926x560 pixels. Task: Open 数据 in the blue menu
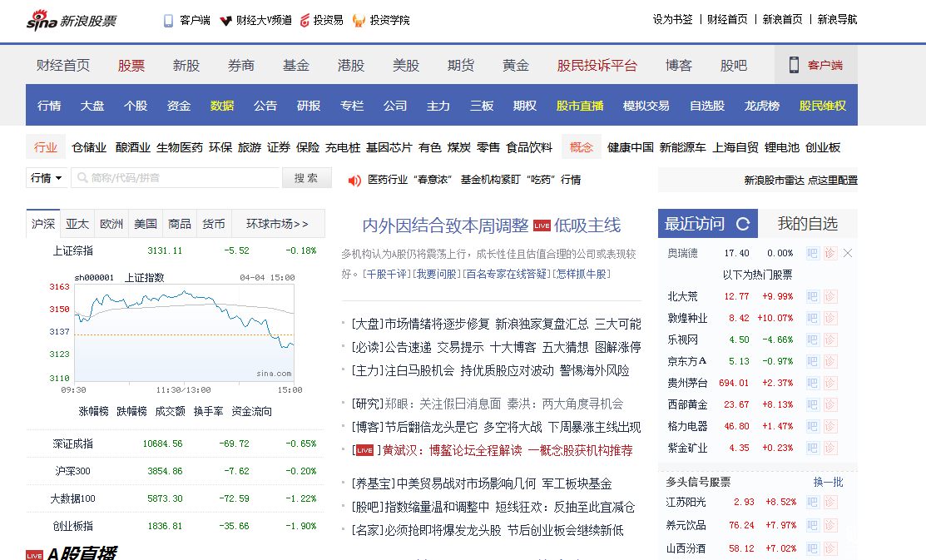click(222, 106)
